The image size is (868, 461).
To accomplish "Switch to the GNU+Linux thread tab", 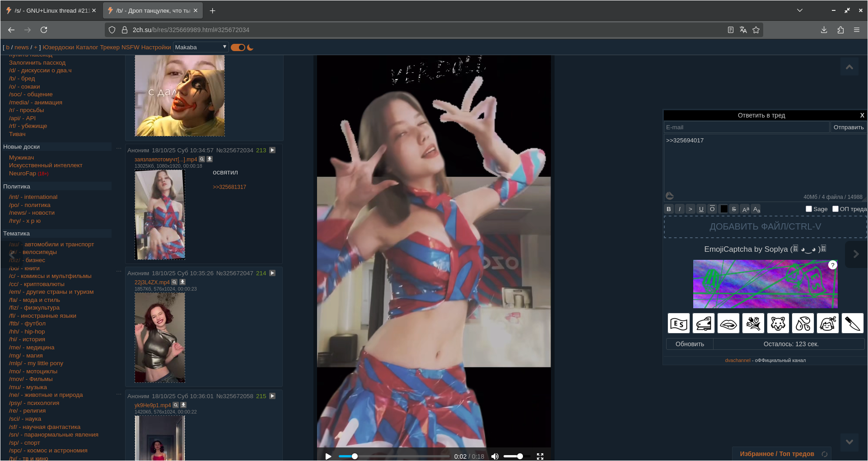I will [x=51, y=10].
